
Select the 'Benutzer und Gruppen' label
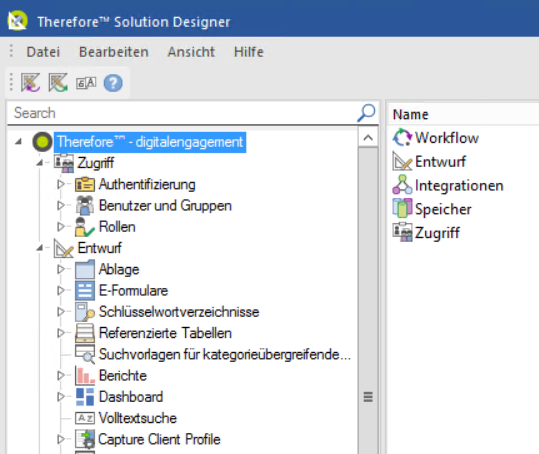coord(165,206)
